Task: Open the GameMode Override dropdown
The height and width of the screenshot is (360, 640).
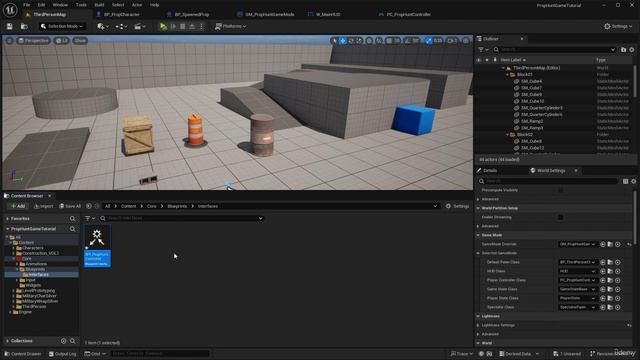Action: coord(577,244)
